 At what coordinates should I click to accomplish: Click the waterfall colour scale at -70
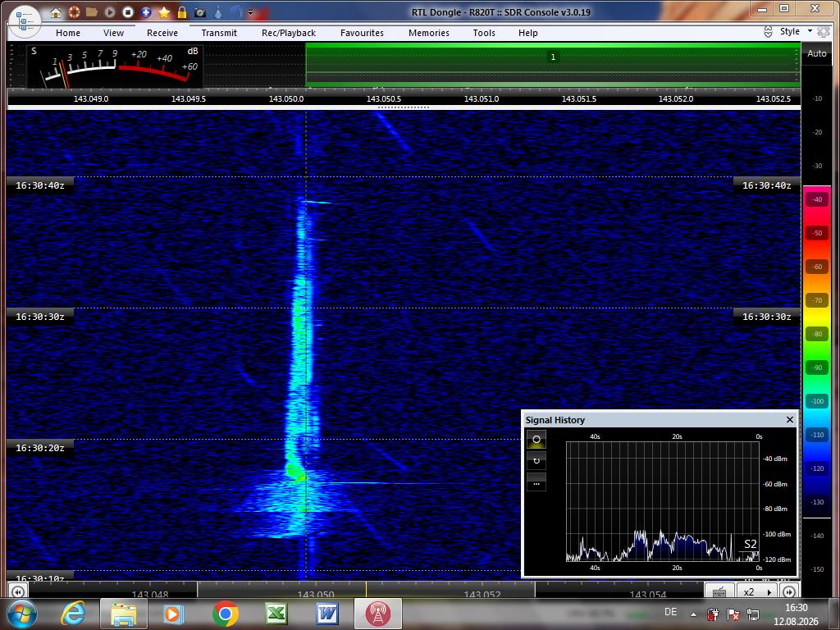click(x=817, y=300)
